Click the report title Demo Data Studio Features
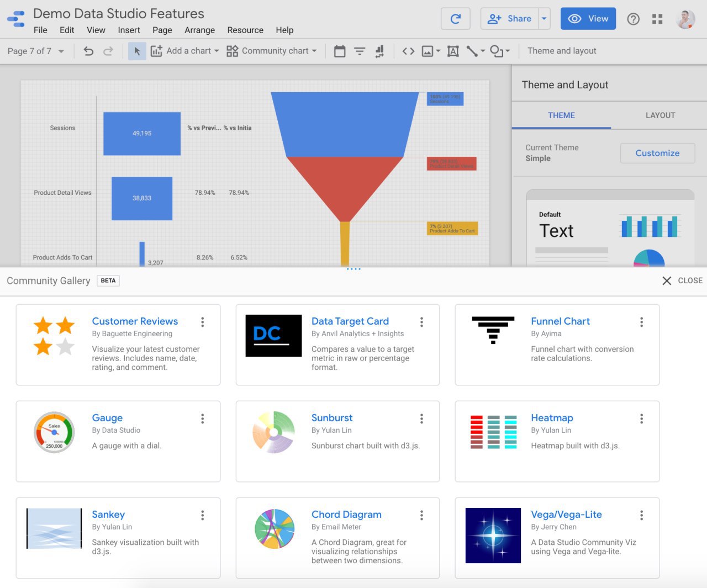This screenshot has width=707, height=588. pyautogui.click(x=119, y=14)
